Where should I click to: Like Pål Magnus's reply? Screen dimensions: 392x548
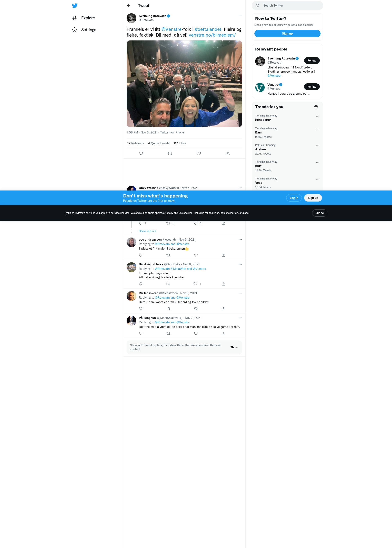point(196,333)
